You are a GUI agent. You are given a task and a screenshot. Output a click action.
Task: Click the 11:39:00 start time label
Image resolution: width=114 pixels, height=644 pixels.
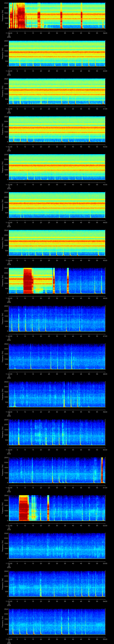point(9,71)
